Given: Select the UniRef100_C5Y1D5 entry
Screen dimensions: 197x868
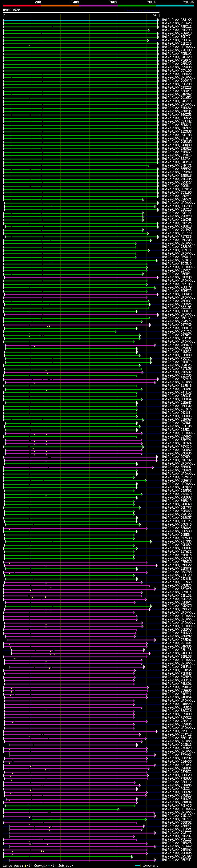Looking at the screenshot, I should click(x=176, y=71).
